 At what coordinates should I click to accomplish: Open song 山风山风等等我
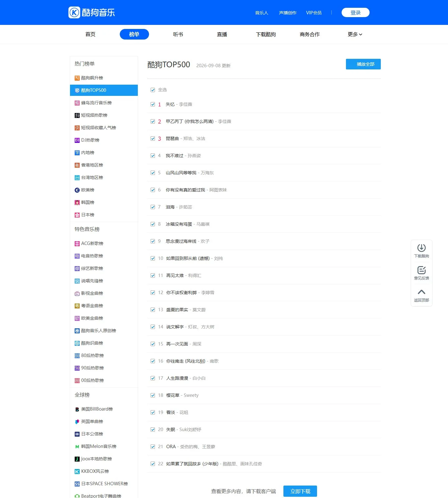click(181, 173)
